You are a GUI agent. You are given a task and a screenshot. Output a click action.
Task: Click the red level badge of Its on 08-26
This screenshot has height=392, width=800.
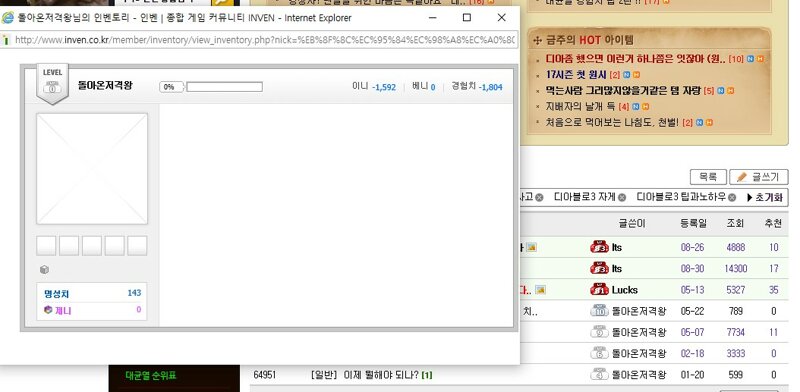click(599, 248)
